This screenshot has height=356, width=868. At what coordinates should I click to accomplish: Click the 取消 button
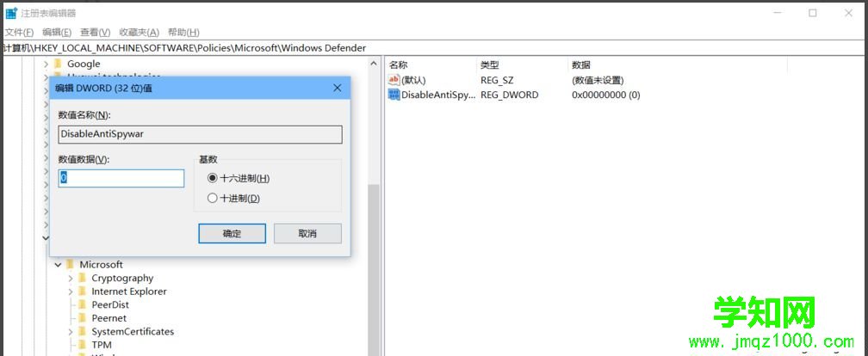click(x=307, y=233)
